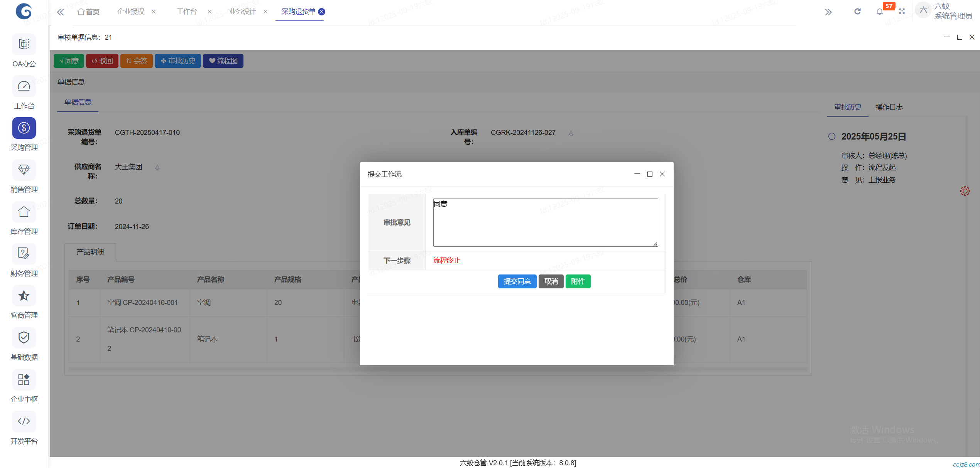The width and height of the screenshot is (980, 468).
Task: Open the 六蚁 系统管理员 user menu
Action: [945, 11]
